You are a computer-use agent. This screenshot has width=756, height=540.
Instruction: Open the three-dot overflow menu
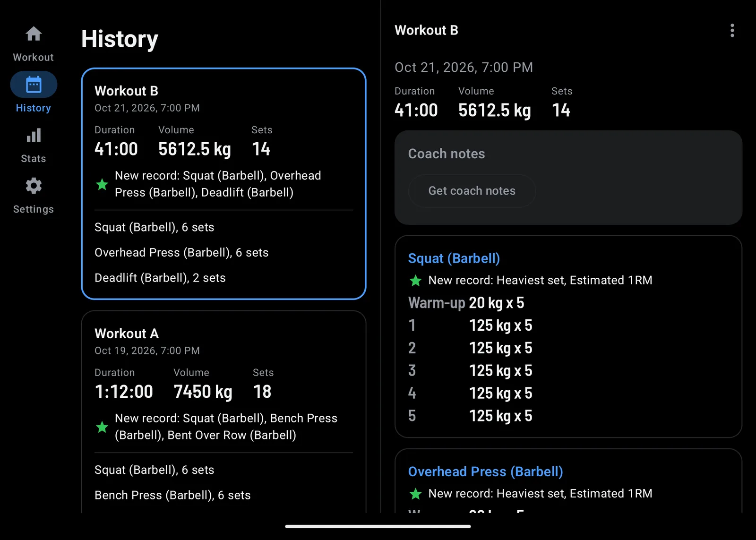click(x=732, y=31)
